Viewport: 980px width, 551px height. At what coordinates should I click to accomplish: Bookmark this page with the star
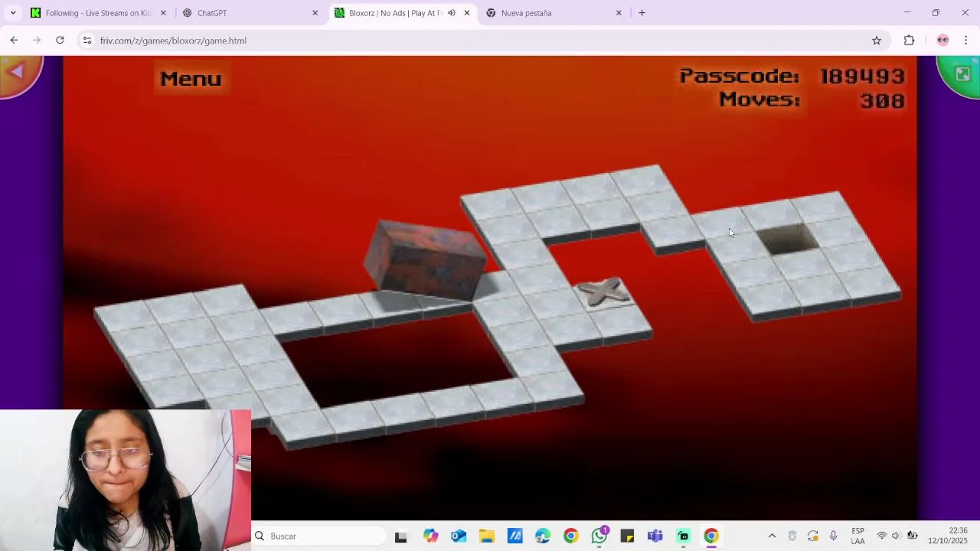point(877,41)
